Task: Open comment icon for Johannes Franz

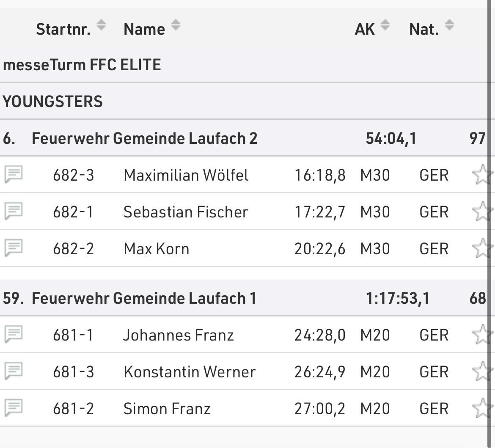Action: (x=13, y=335)
